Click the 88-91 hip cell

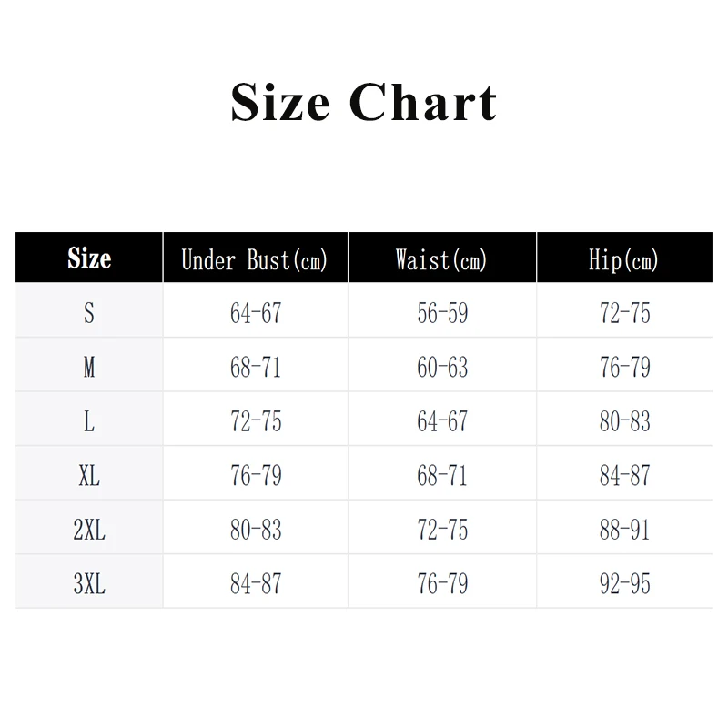coord(624,530)
